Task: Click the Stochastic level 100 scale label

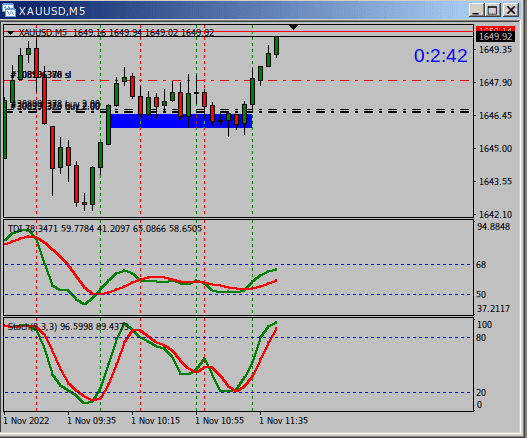Action: click(484, 325)
